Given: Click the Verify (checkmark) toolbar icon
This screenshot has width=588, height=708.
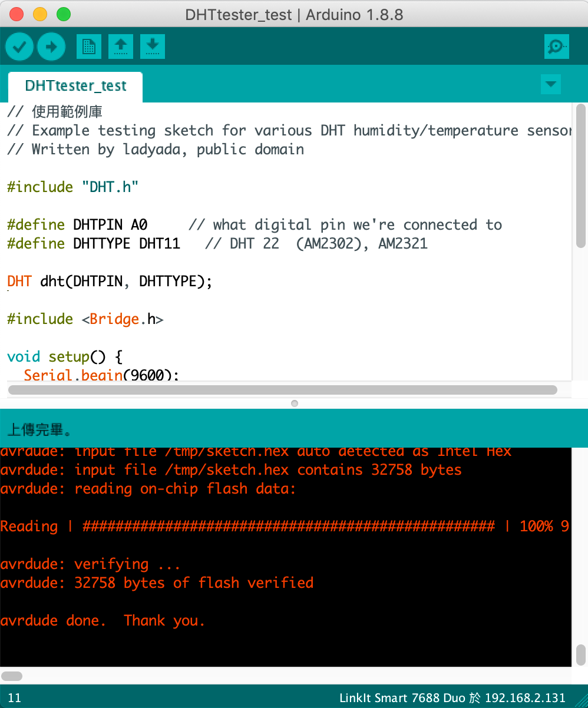Looking at the screenshot, I should (19, 46).
